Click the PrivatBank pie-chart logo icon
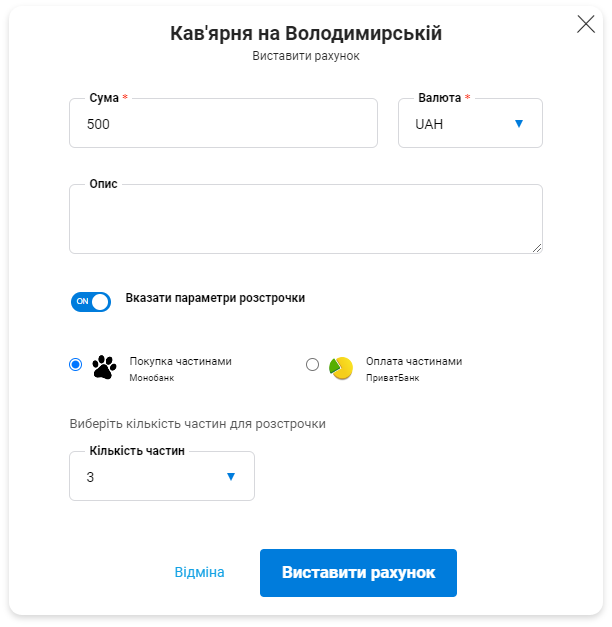Screen dimensions: 612x627 click(x=341, y=368)
